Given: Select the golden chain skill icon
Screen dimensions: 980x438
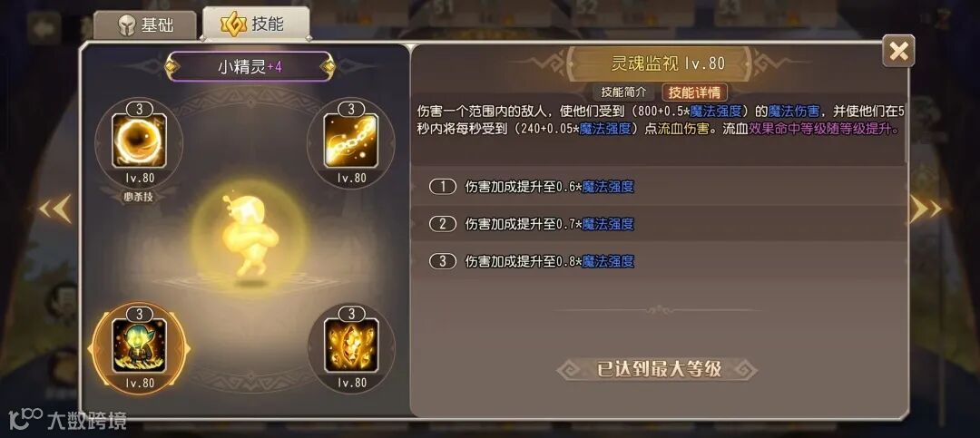Looking at the screenshot, I should point(350,141).
